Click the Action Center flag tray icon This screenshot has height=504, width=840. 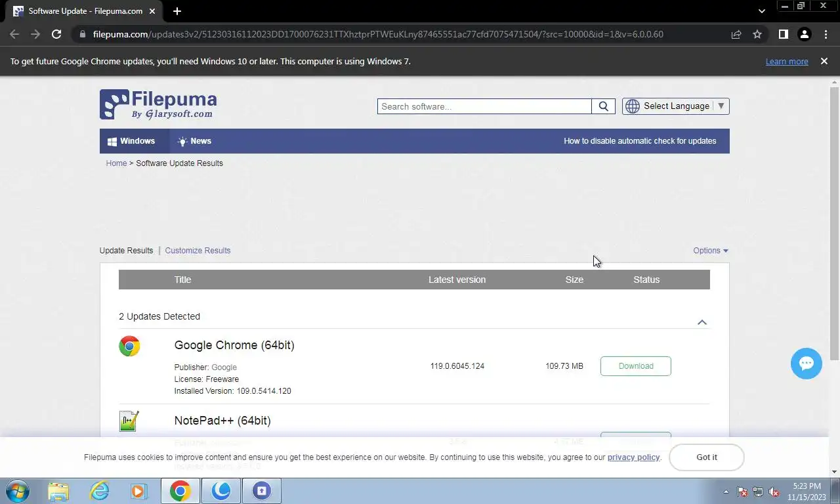742,492
